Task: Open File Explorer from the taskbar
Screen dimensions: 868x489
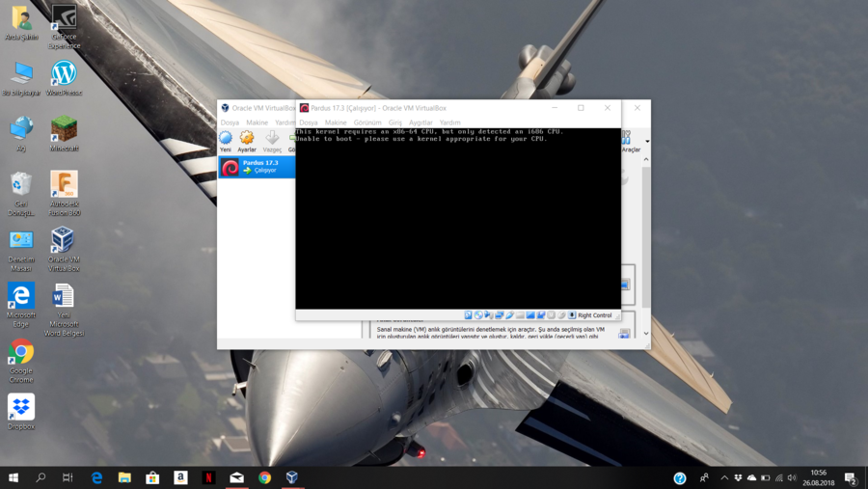Action: [x=124, y=477]
